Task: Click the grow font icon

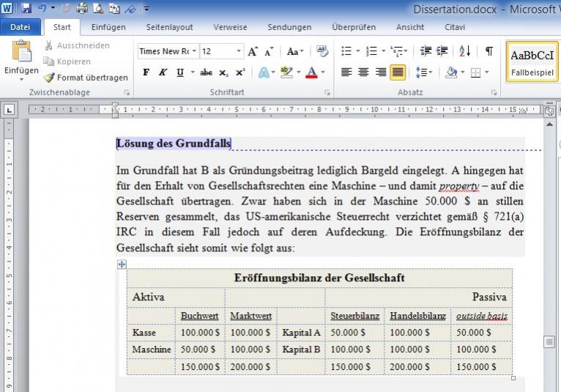Action: (253, 51)
